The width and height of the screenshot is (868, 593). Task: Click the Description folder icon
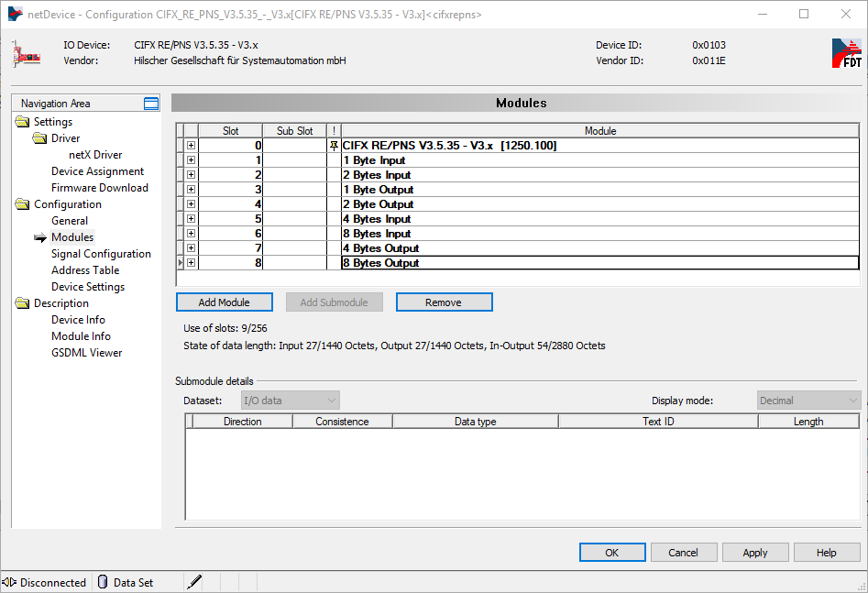pos(22,303)
